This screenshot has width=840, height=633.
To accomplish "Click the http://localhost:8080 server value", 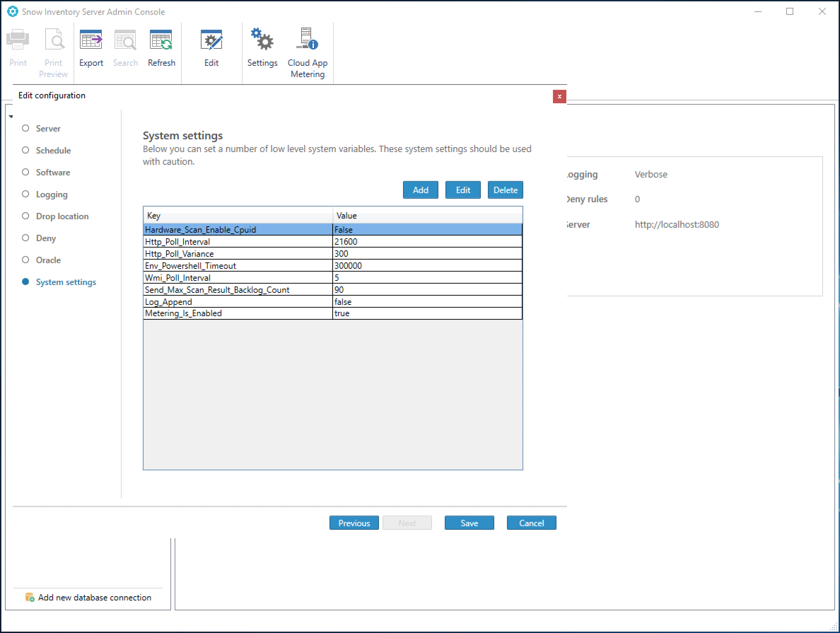I will [x=677, y=225].
